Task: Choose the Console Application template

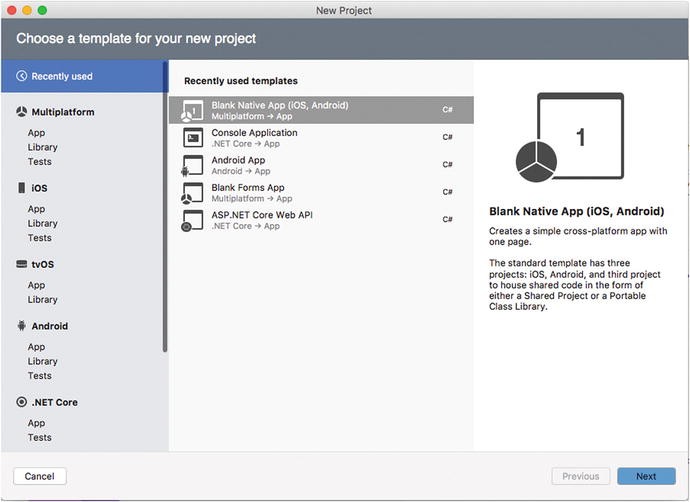Action: pyautogui.click(x=321, y=137)
